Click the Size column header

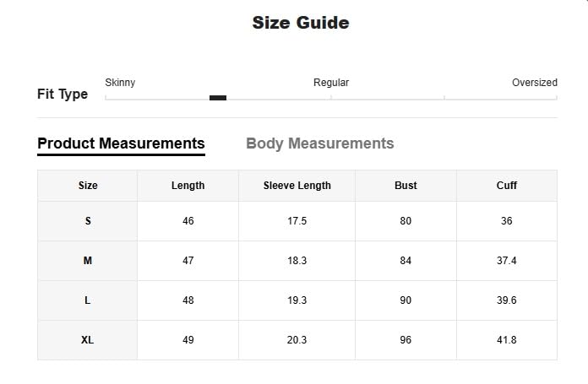tap(88, 186)
